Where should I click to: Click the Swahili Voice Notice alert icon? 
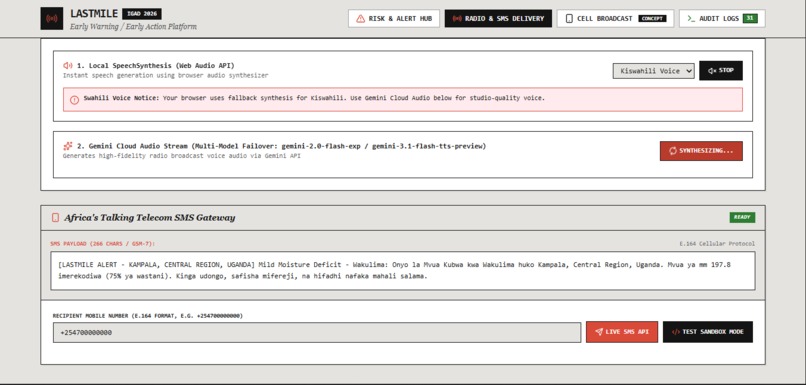click(74, 100)
